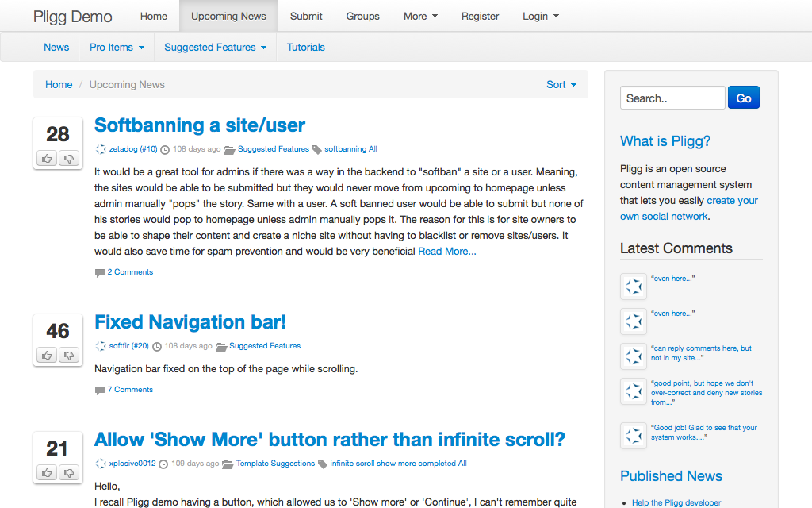The height and width of the screenshot is (508, 812).
Task: Downvote the "Allow 'Show More' button" story
Action: [x=69, y=473]
